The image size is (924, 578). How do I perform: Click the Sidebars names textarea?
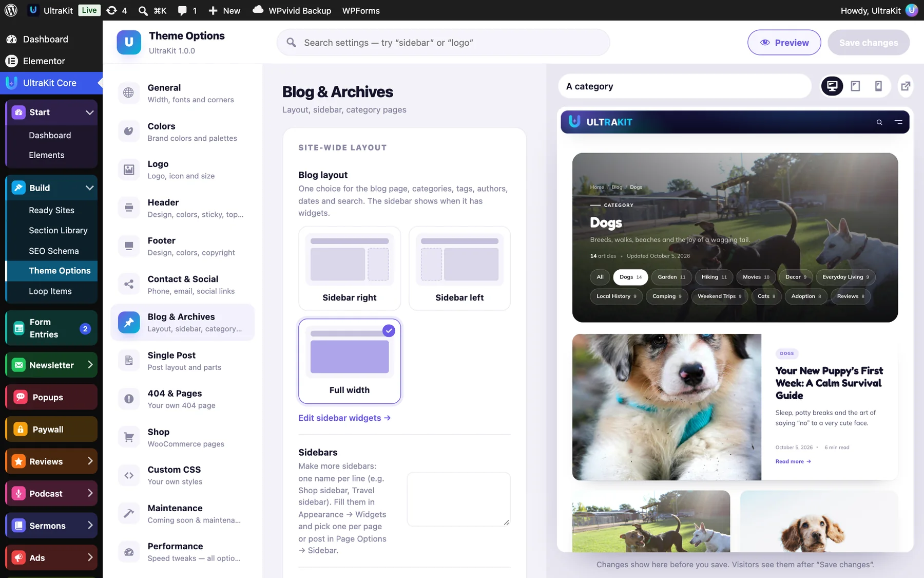tap(459, 499)
